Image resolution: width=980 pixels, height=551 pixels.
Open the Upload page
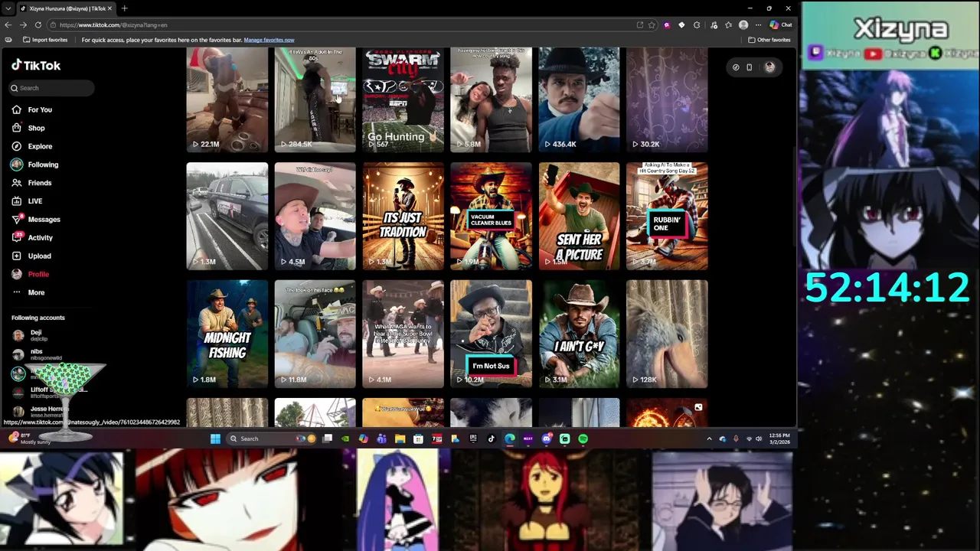31,256
